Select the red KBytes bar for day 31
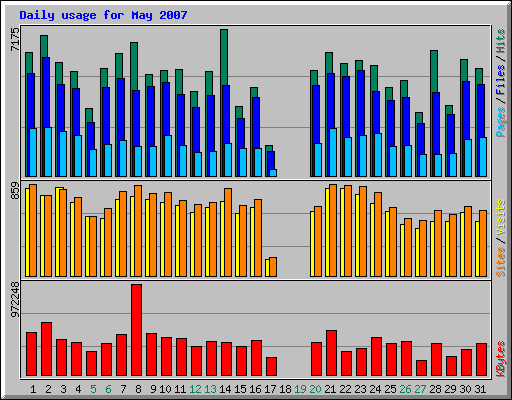Viewport: 512px width, 400px height. pyautogui.click(x=481, y=359)
